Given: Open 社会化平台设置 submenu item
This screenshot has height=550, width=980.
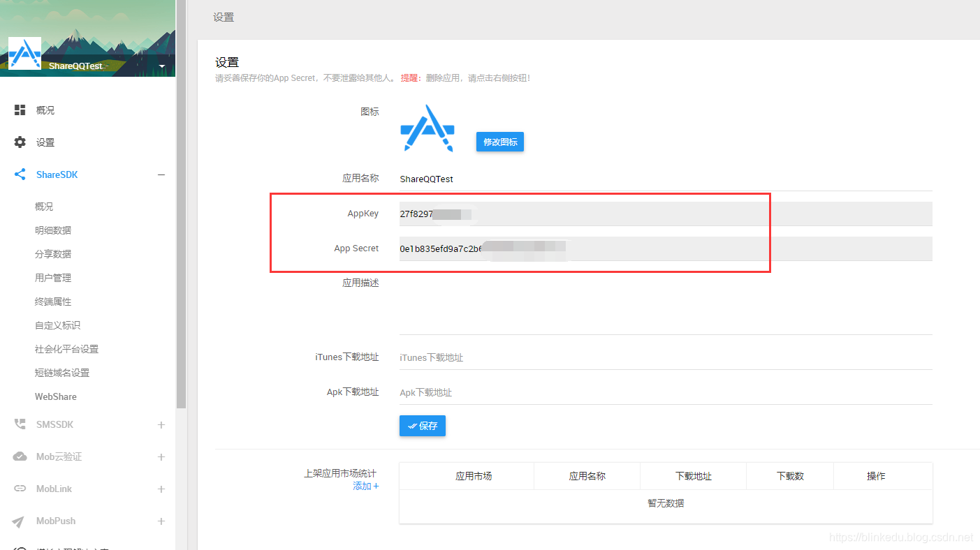Looking at the screenshot, I should [66, 349].
